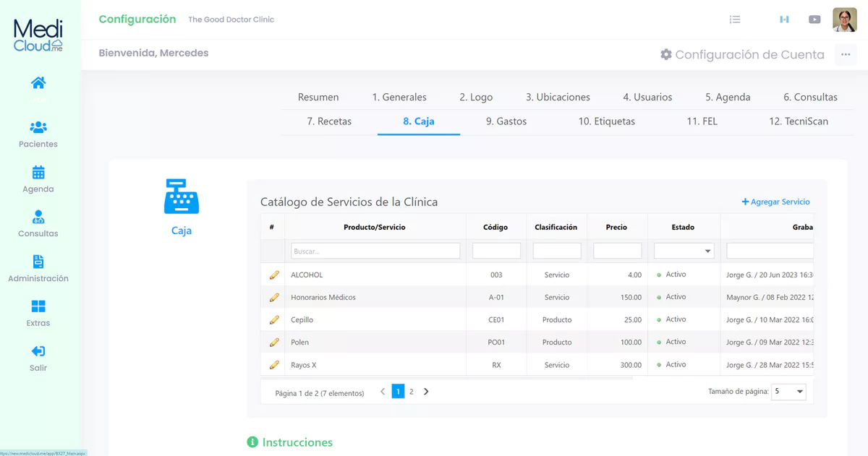Switch to the 4. Usuarios tab
Image resolution: width=868 pixels, height=456 pixels.
pos(647,97)
